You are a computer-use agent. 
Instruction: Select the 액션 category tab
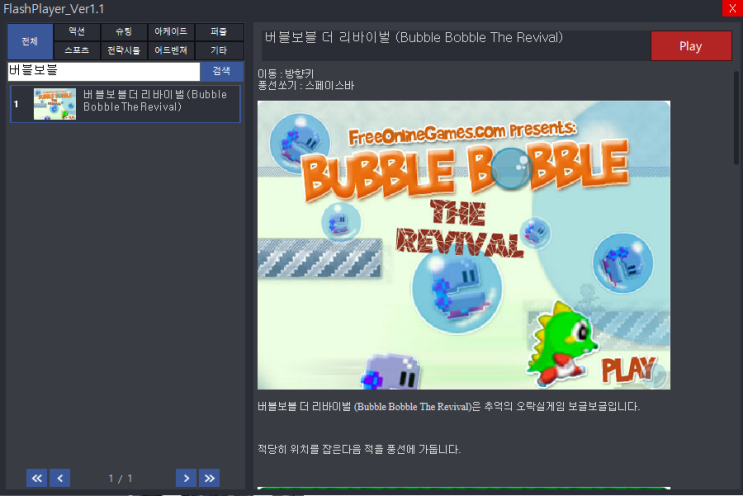pos(77,32)
